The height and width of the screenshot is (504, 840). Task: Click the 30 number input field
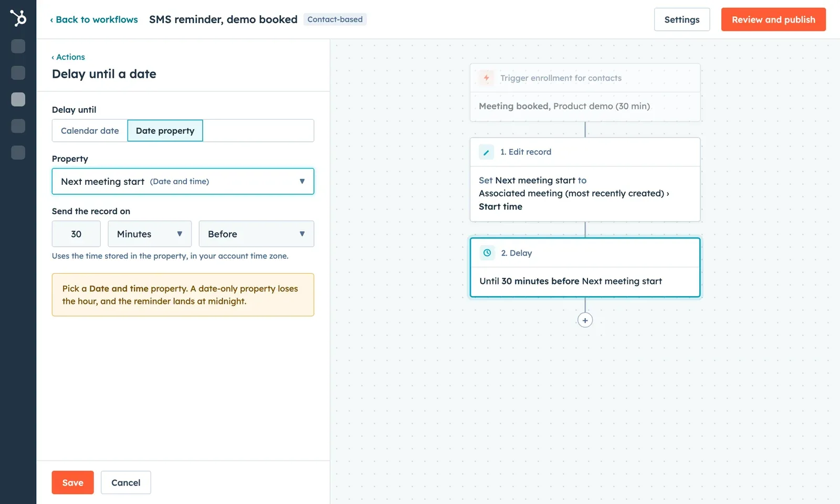pos(76,234)
